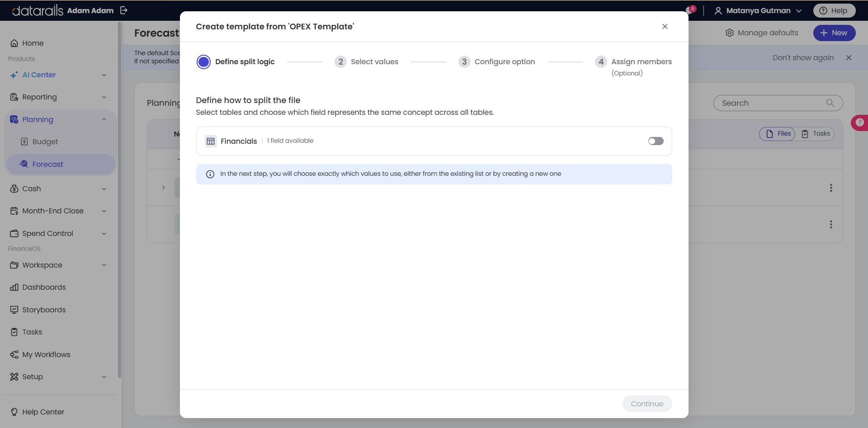Select step 1 Define split logic
Screen dimensions: 868x428
coord(236,62)
